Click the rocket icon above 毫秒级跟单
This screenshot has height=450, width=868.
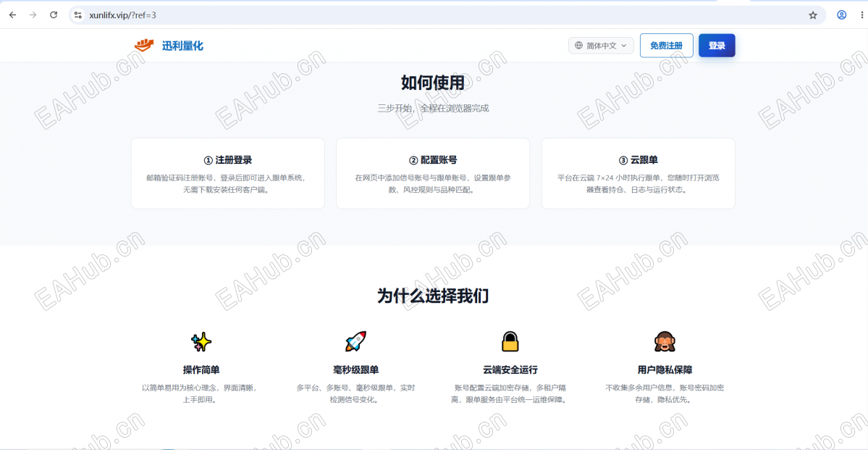click(355, 342)
